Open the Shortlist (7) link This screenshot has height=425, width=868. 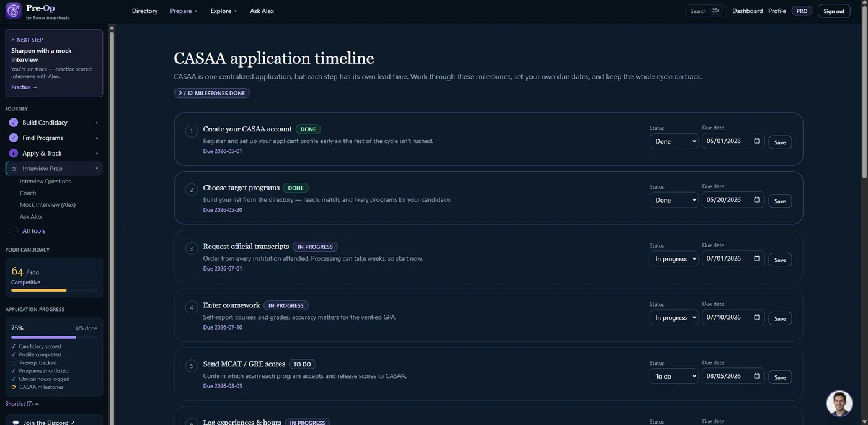(x=22, y=404)
